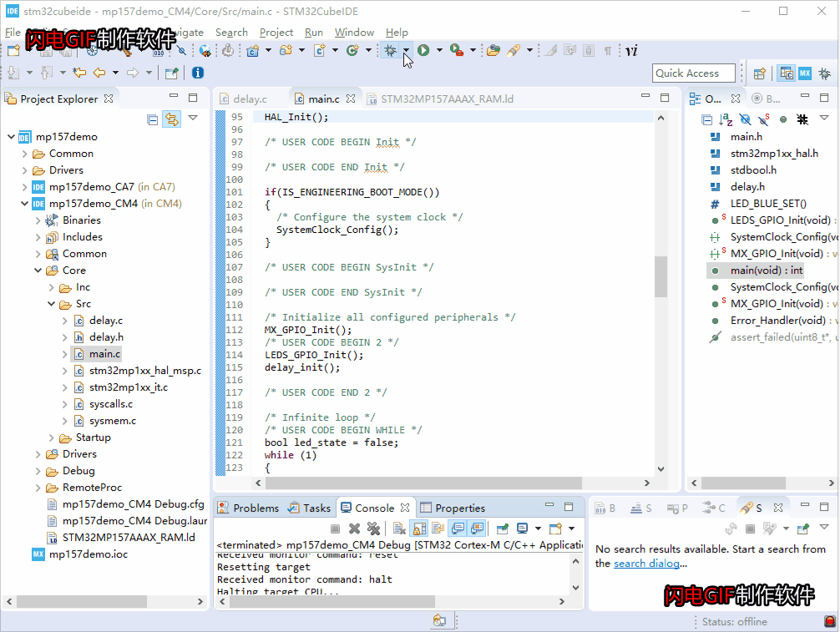Click the Open Perspective icon
This screenshot has height=632, width=840.
pyautogui.click(x=760, y=73)
